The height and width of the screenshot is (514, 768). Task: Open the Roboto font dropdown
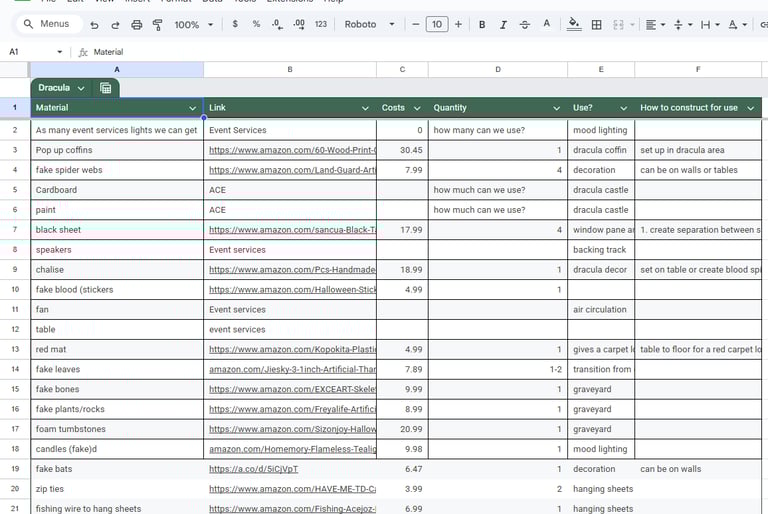coord(369,25)
